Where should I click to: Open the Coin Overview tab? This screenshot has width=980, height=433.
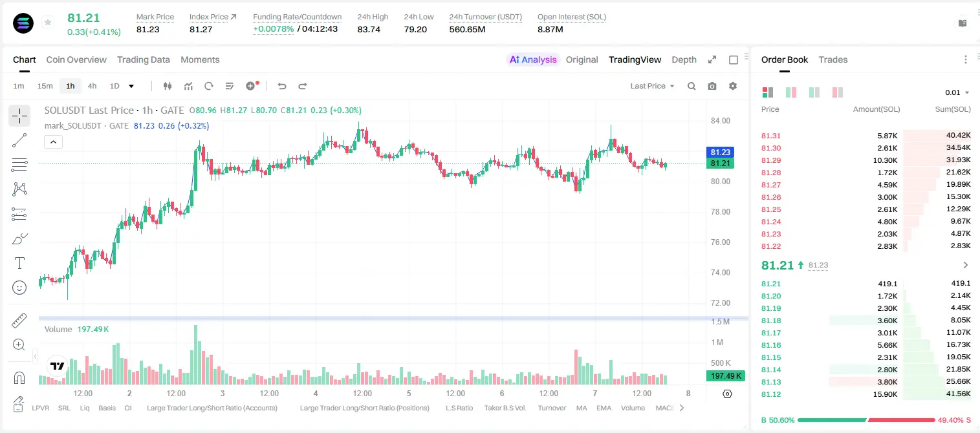[76, 59]
